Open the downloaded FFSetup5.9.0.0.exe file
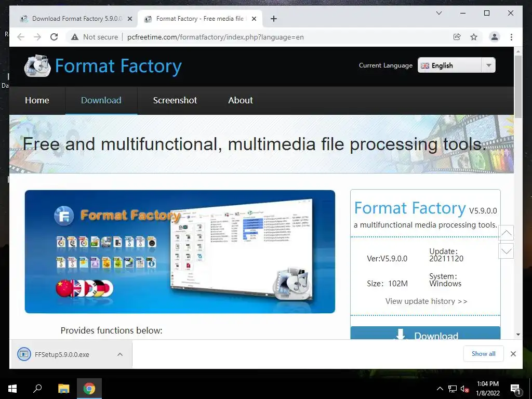Screen dimensions: 532x399 61,354
